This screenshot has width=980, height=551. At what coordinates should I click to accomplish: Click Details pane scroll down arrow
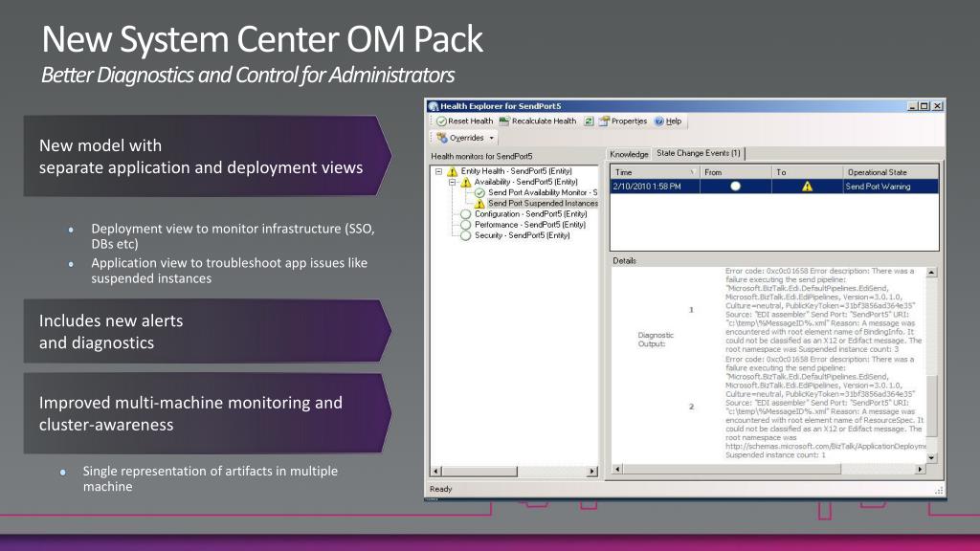click(932, 458)
